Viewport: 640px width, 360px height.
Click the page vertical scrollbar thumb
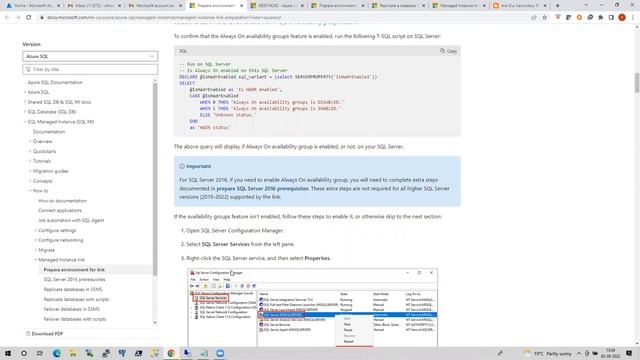point(636,82)
